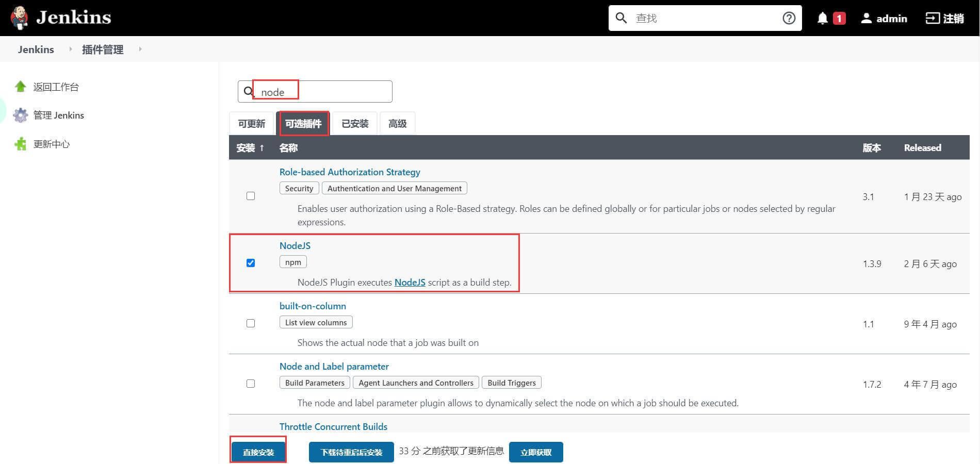Viewport: 980px width, 464px height.
Task: Click green up-arrow return icon
Action: pos(21,87)
